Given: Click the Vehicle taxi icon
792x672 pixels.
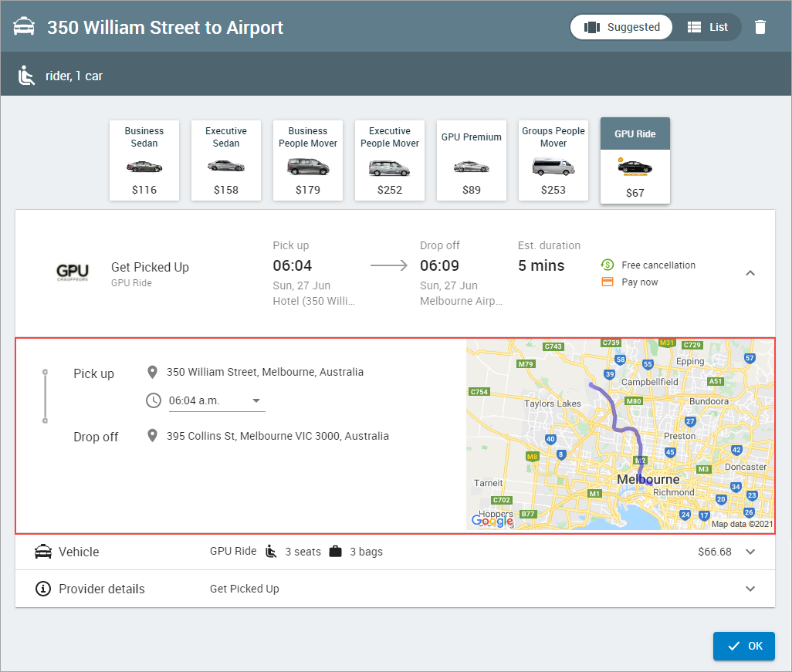Looking at the screenshot, I should pos(43,552).
